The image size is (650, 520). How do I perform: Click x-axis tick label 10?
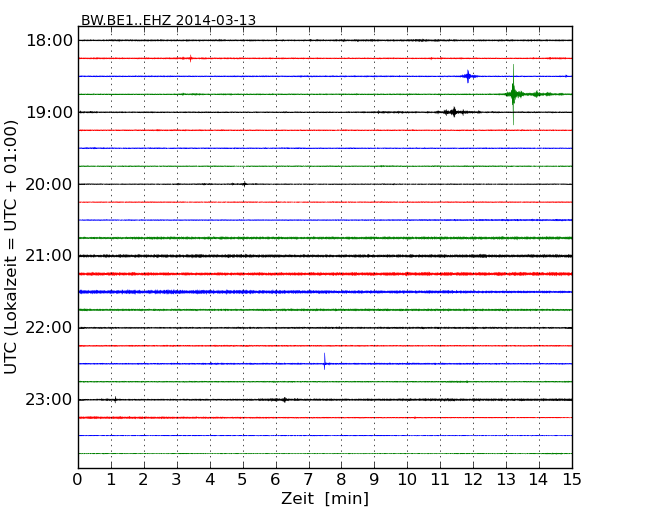(407, 479)
